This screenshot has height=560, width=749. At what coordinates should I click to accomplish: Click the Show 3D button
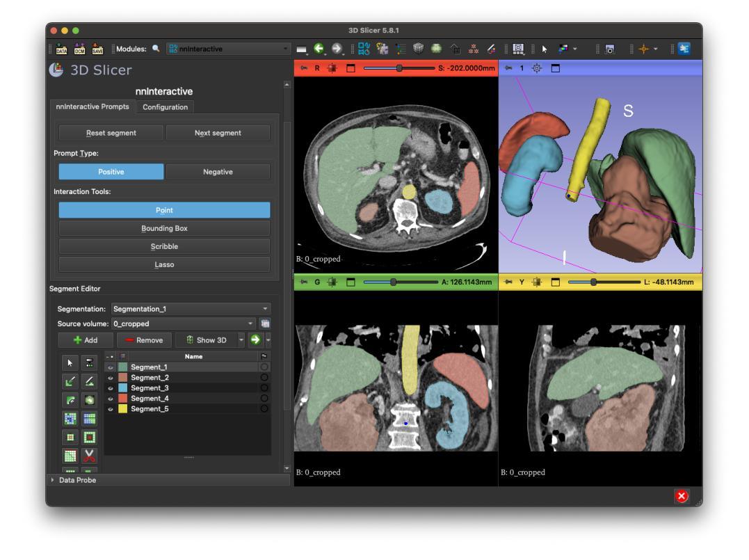tap(207, 340)
